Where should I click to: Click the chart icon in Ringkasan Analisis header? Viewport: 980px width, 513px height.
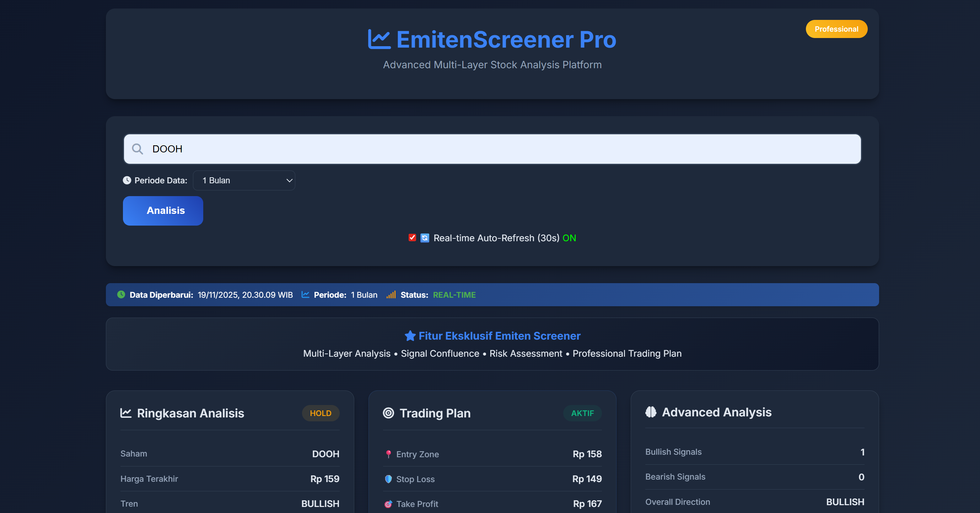[125, 413]
